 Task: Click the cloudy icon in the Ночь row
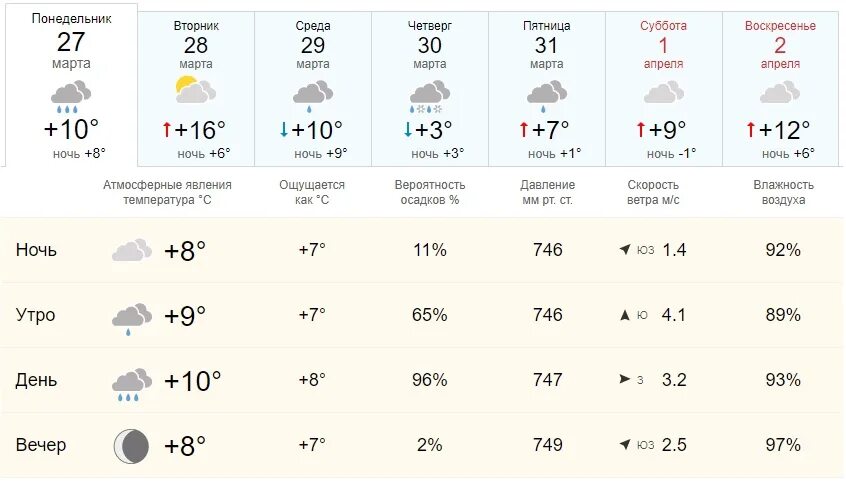point(132,250)
